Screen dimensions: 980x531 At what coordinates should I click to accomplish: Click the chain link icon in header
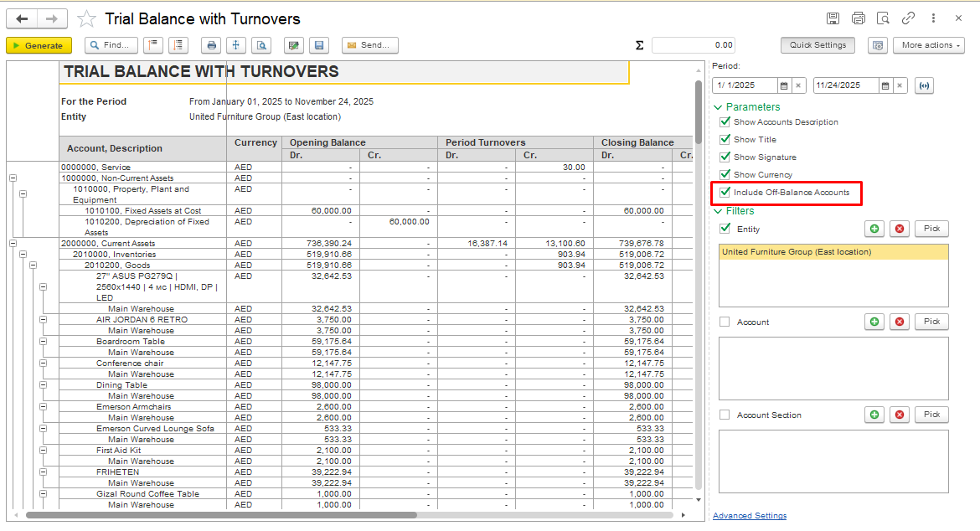[908, 18]
